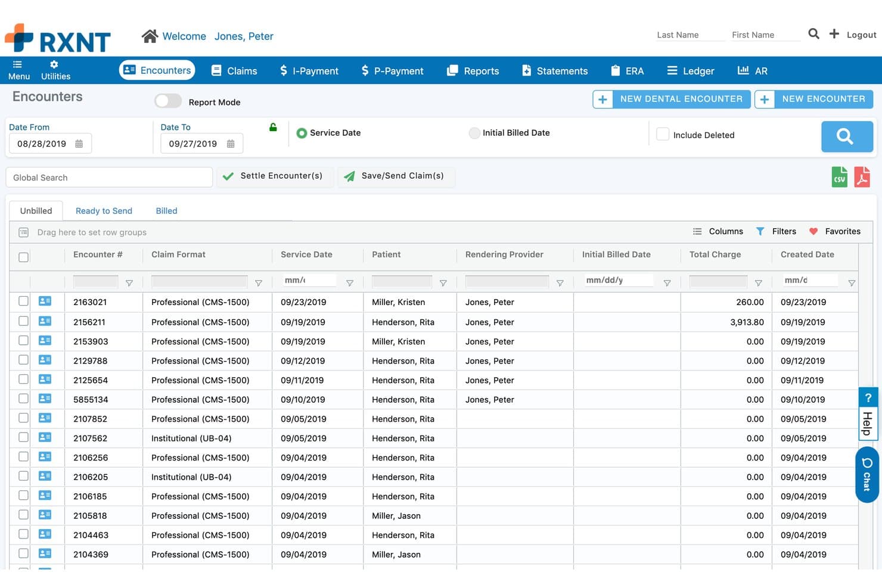Open the Columns tool panel
Screen dimensions: 882x588
(718, 231)
